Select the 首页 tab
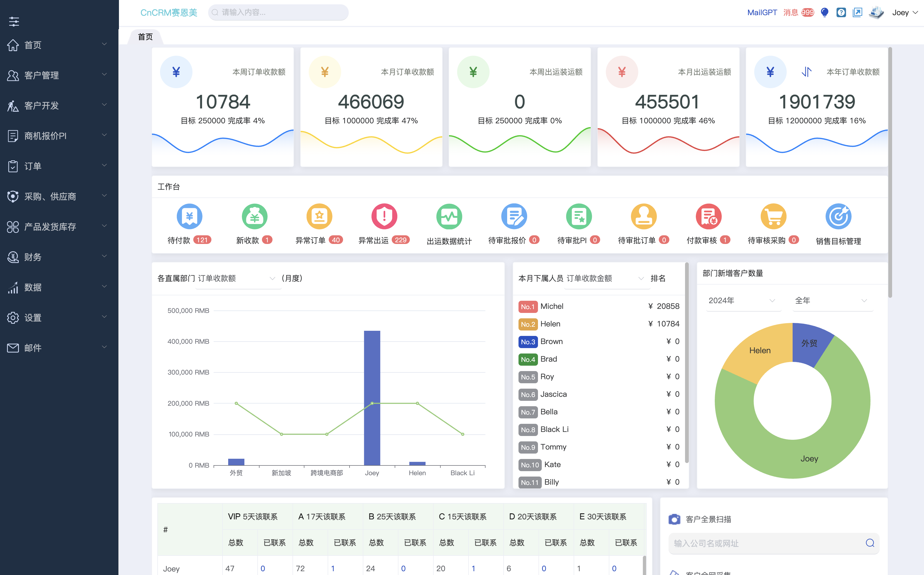This screenshot has width=924, height=575. [x=145, y=37]
